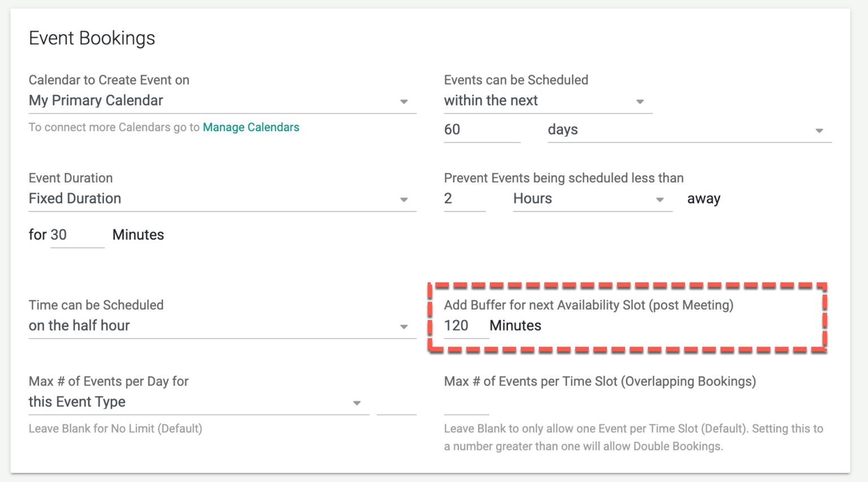Click the caret next to "within the next"
The width and height of the screenshot is (868, 482).
[x=639, y=102]
